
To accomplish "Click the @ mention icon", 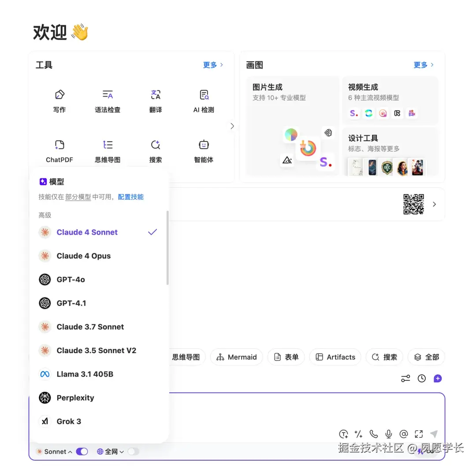I will point(404,434).
